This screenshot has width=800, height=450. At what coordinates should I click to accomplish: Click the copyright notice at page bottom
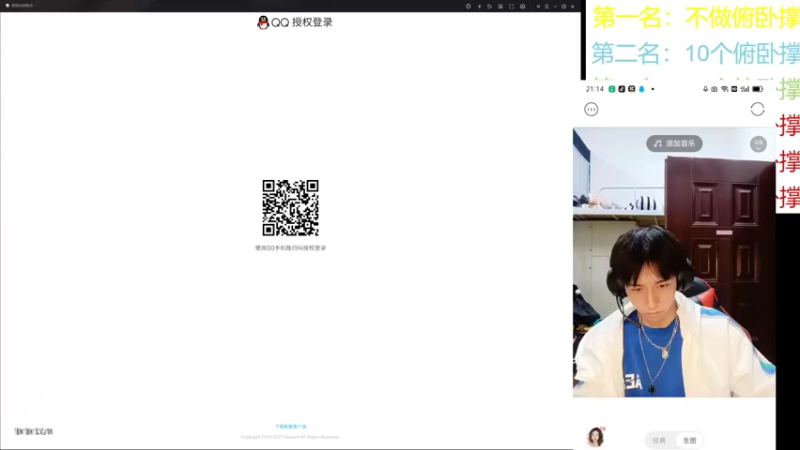point(290,437)
